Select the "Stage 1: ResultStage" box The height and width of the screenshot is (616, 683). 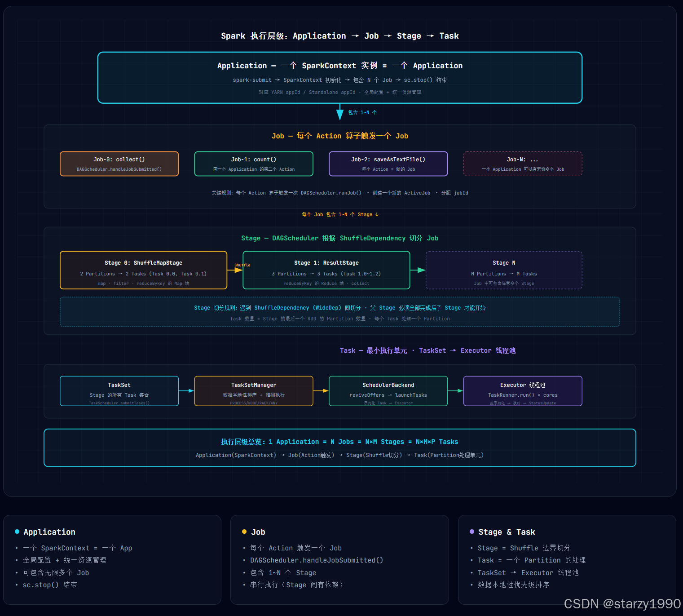tap(326, 270)
